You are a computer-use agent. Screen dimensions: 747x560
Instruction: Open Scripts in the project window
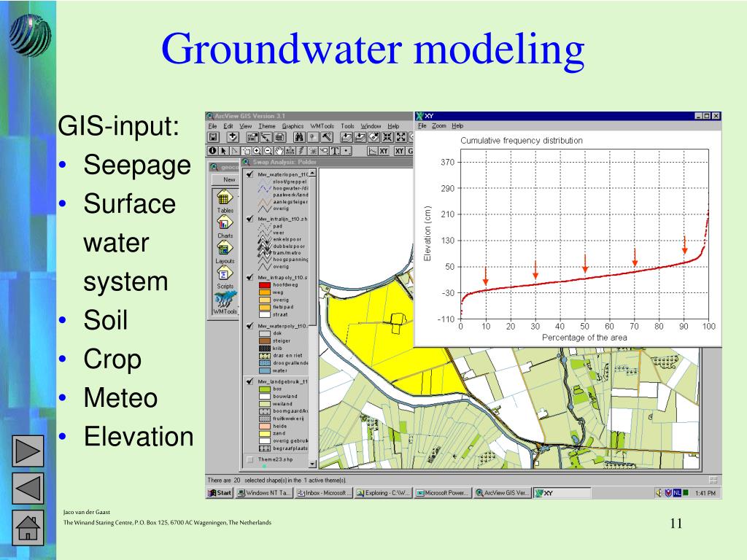click(225, 278)
